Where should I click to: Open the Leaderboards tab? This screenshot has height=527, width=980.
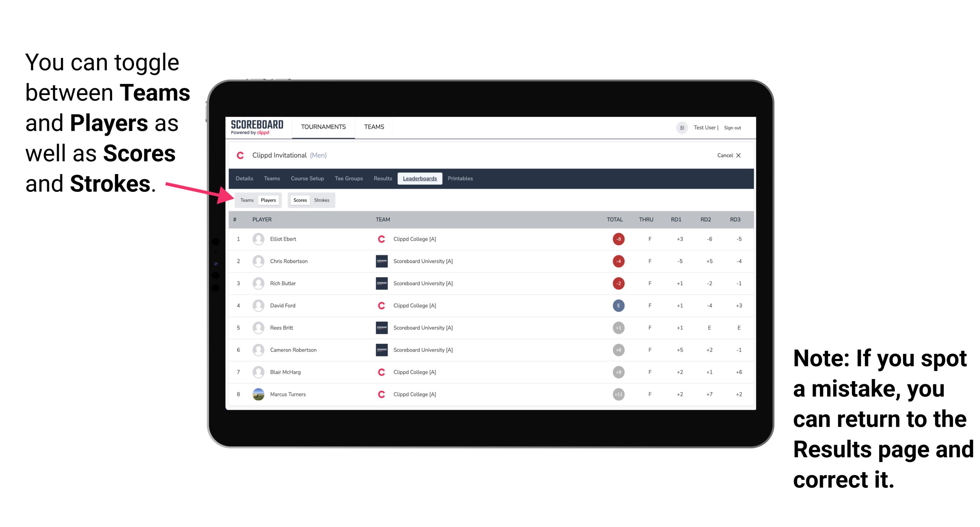419,179
